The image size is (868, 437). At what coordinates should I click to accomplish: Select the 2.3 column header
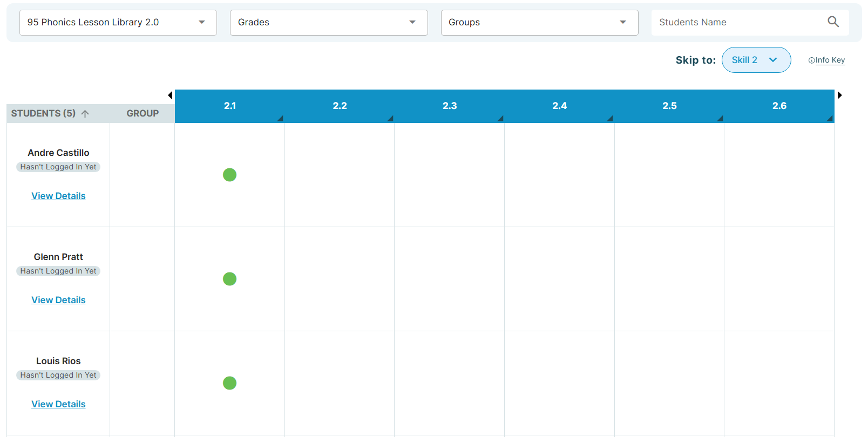[450, 106]
